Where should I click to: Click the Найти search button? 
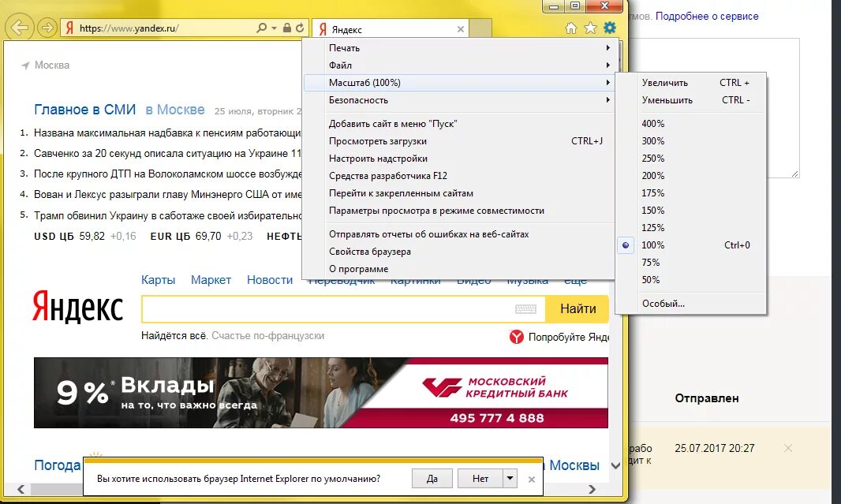tap(577, 309)
